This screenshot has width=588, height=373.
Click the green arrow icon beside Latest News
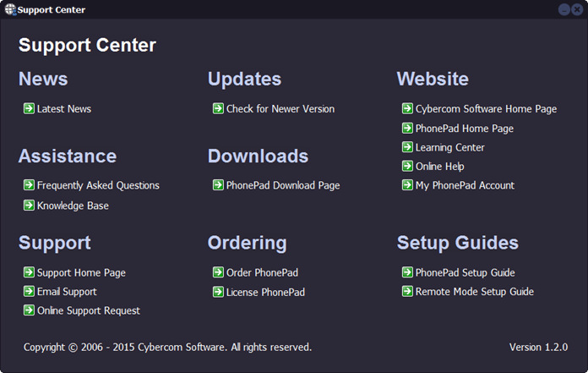click(29, 108)
